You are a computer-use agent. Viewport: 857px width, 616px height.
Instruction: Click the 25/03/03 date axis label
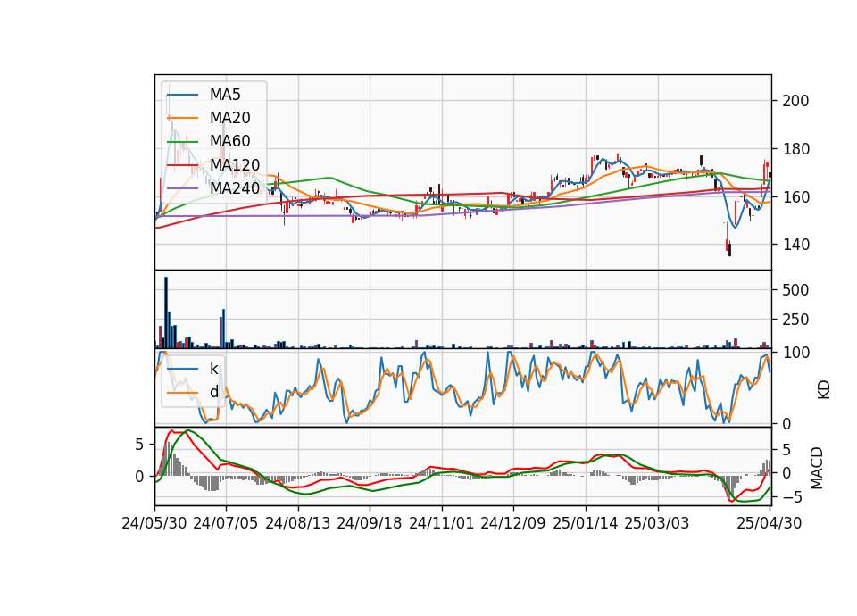click(657, 523)
